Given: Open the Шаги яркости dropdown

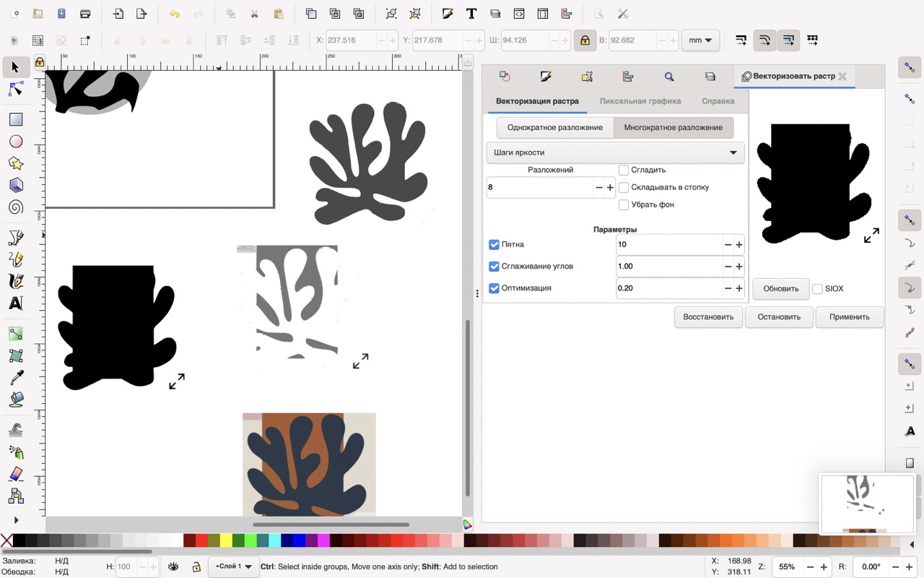Looking at the screenshot, I should coord(615,152).
